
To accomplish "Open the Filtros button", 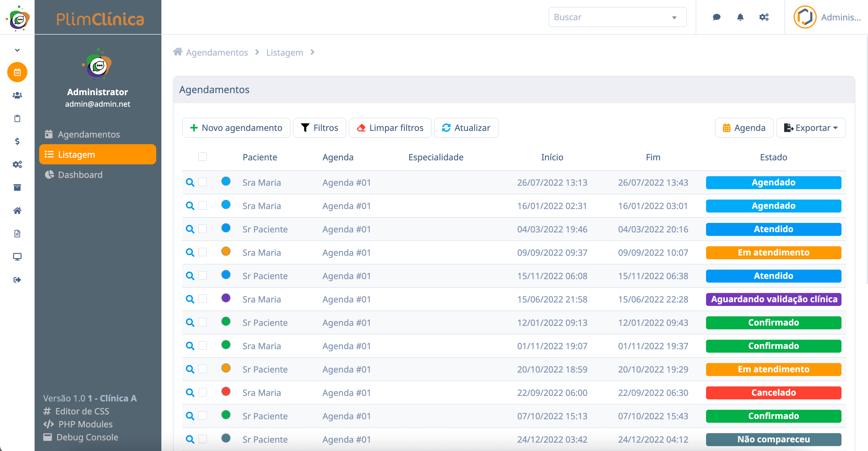I will [319, 128].
